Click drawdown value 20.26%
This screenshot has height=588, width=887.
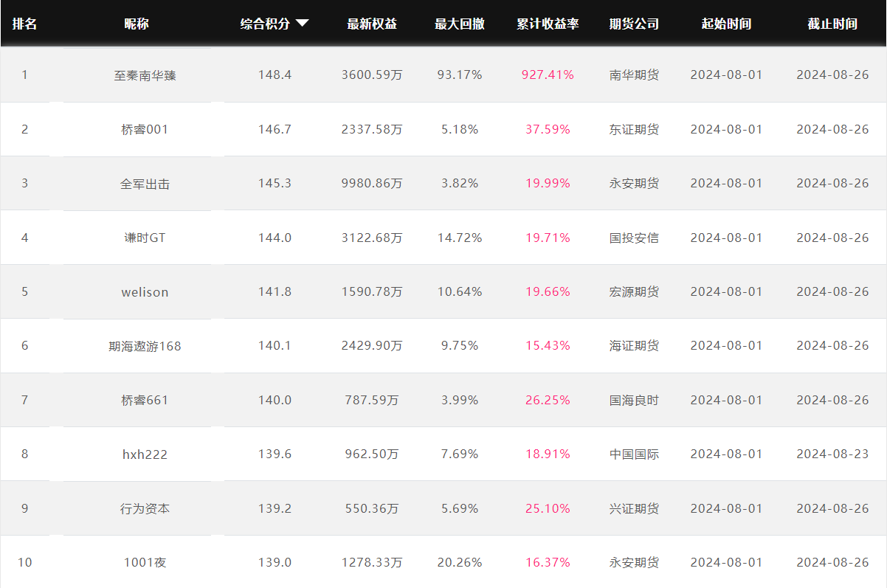point(460,562)
